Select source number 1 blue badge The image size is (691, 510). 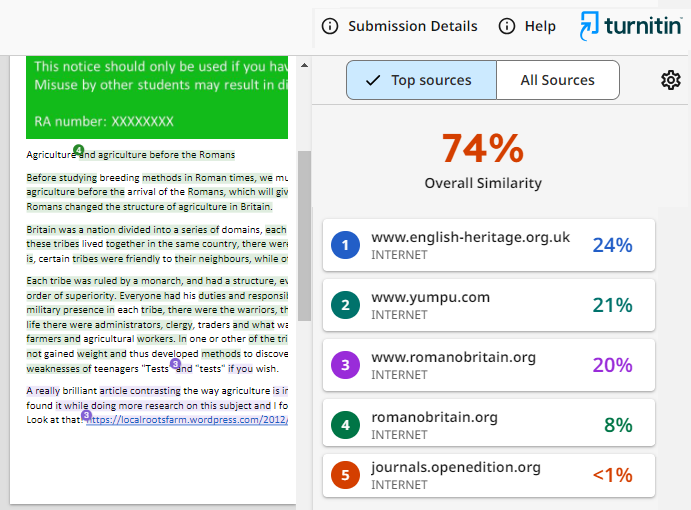(345, 245)
